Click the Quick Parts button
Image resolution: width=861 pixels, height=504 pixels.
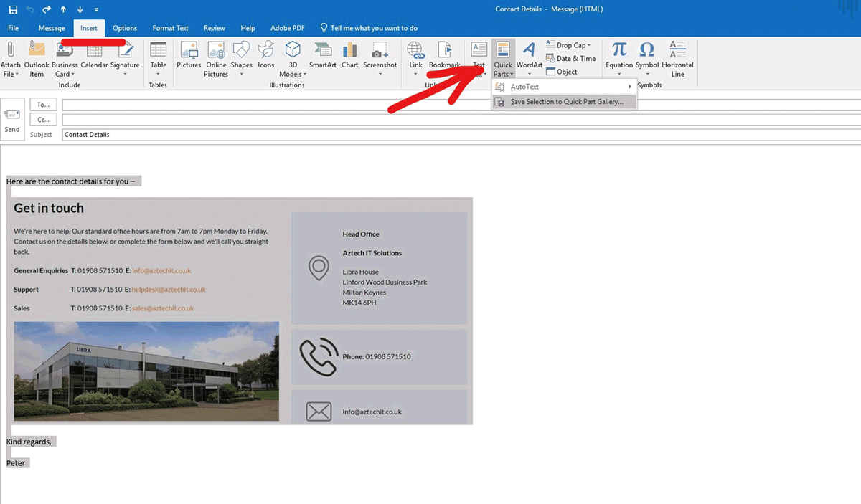pyautogui.click(x=503, y=59)
